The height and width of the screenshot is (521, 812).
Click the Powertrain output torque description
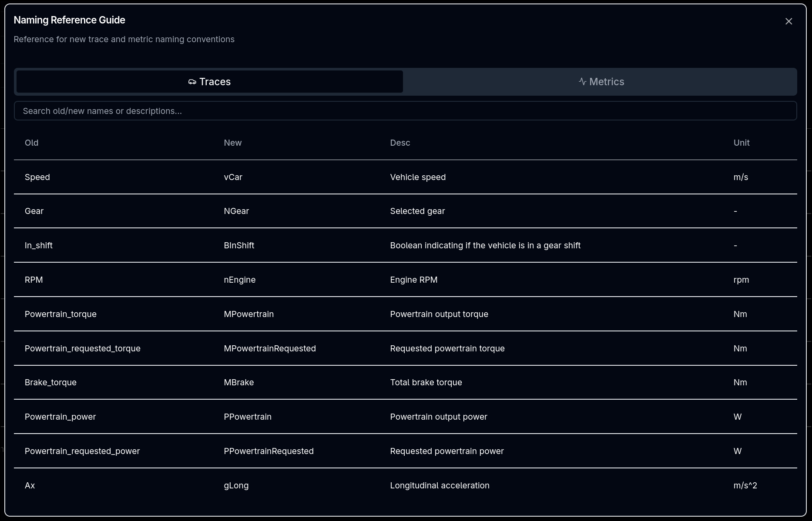(439, 314)
